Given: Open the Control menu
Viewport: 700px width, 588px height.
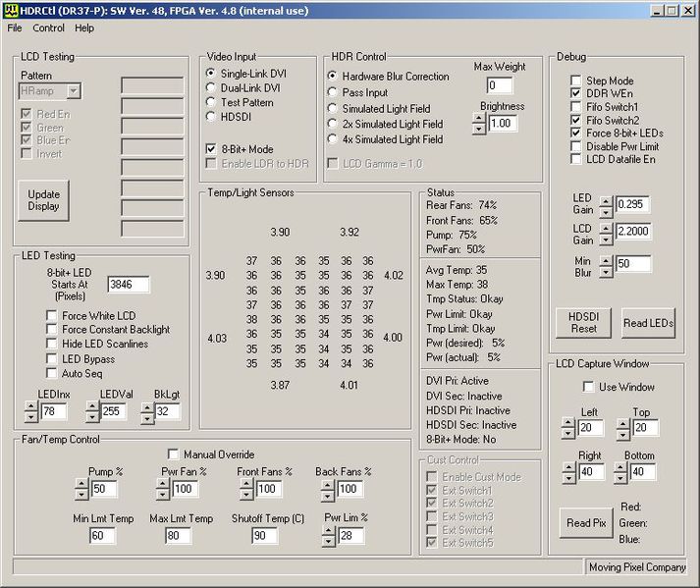Looking at the screenshot, I should 48,27.
